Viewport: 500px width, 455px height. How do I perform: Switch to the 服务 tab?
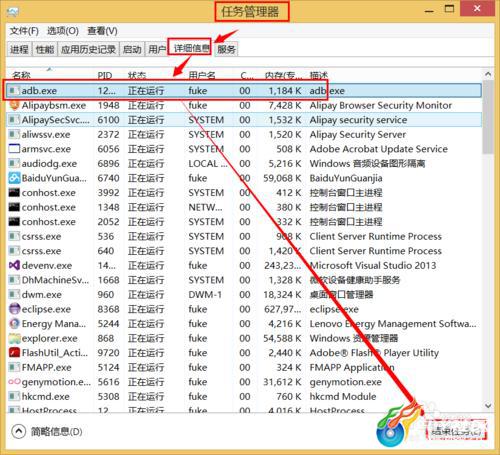tap(226, 50)
